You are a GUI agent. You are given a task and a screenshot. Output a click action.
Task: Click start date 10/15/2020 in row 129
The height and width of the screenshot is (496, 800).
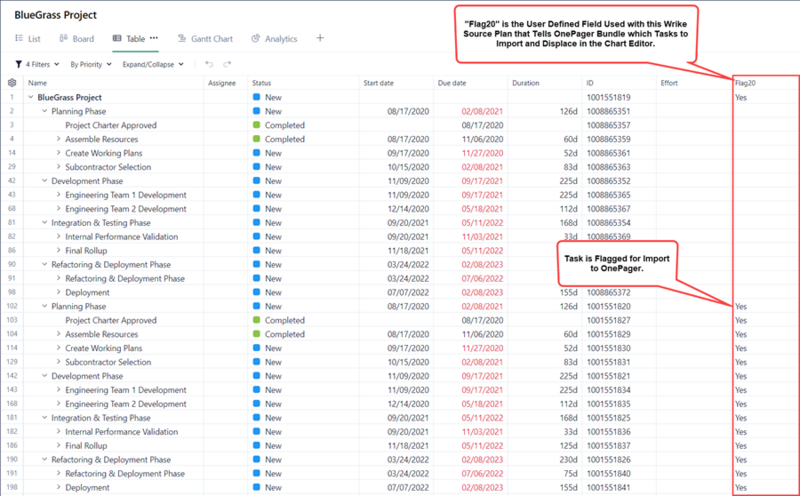[x=408, y=362]
